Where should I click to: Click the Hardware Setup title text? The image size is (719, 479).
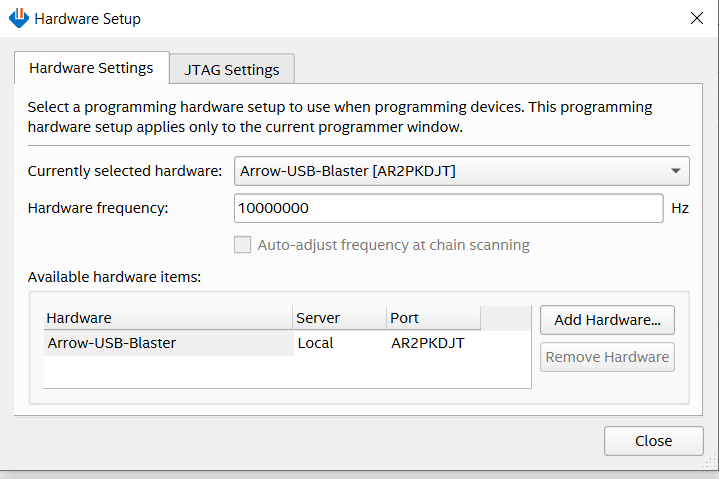click(x=88, y=19)
